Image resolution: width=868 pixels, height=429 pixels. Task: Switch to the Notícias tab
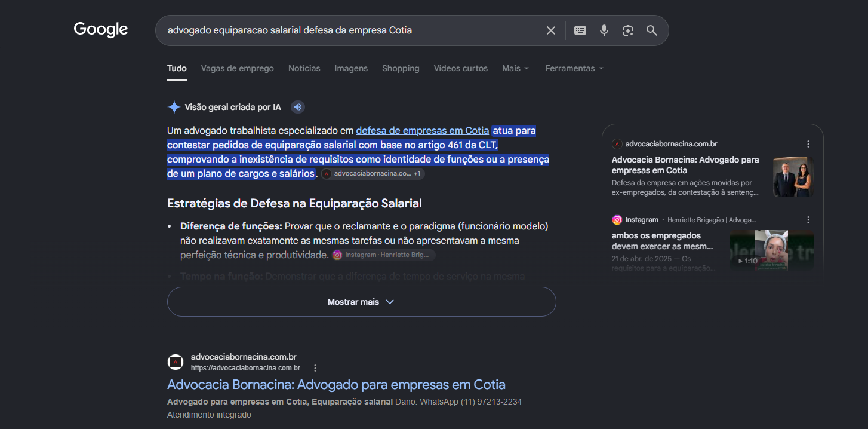pos(304,68)
